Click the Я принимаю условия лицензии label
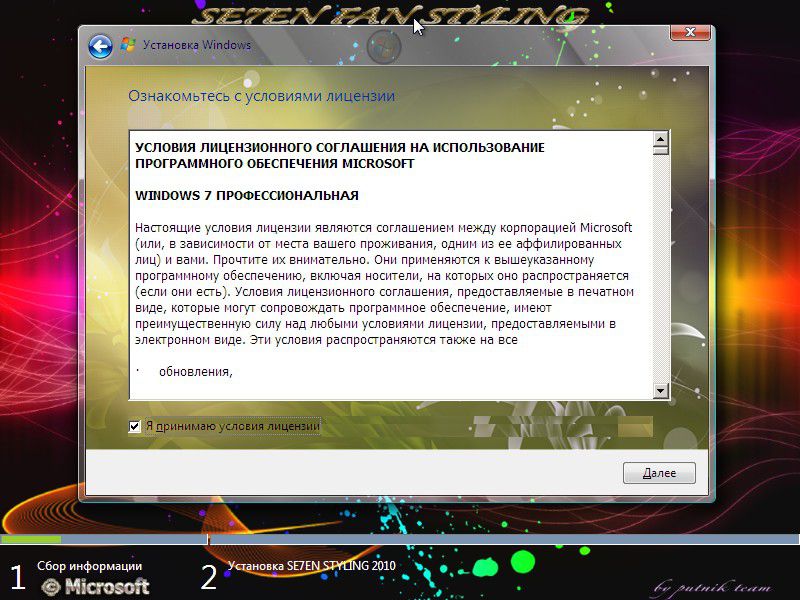 233,426
